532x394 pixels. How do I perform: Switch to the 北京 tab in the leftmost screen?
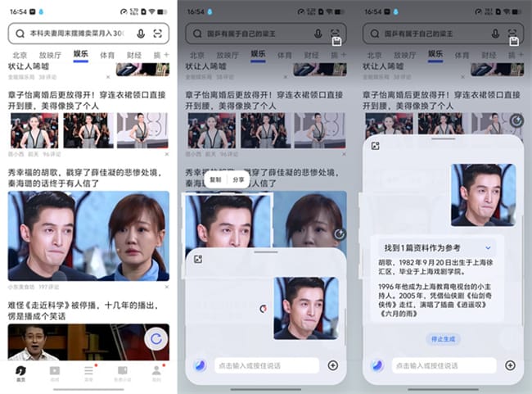pyautogui.click(x=19, y=55)
